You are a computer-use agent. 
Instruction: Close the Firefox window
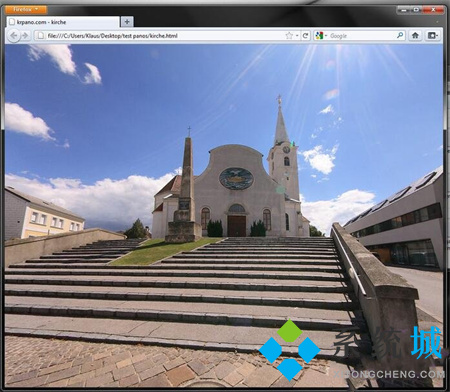433,10
